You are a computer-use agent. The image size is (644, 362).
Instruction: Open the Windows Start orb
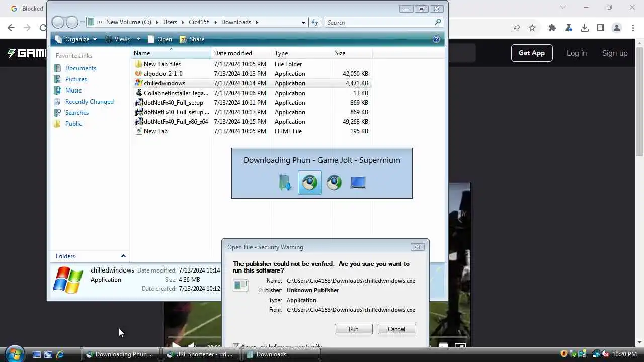point(15,353)
